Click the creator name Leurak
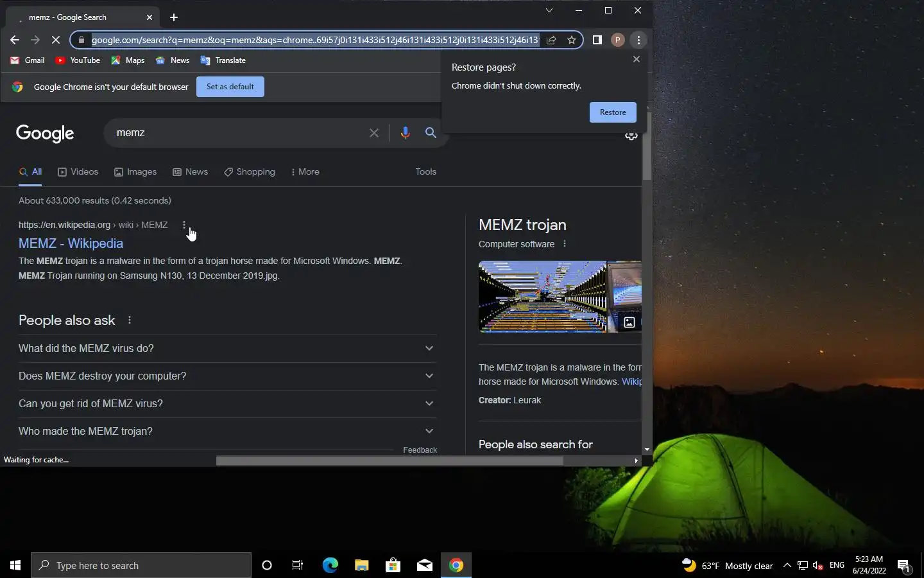The width and height of the screenshot is (924, 578). click(527, 400)
